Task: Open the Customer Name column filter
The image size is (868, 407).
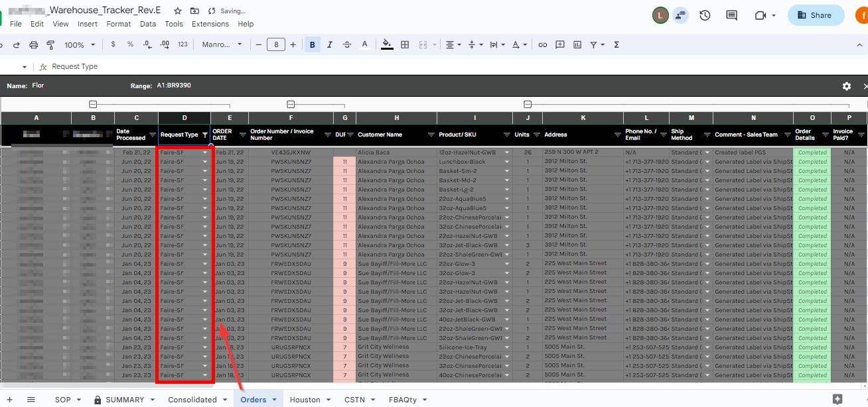Action: [431, 135]
